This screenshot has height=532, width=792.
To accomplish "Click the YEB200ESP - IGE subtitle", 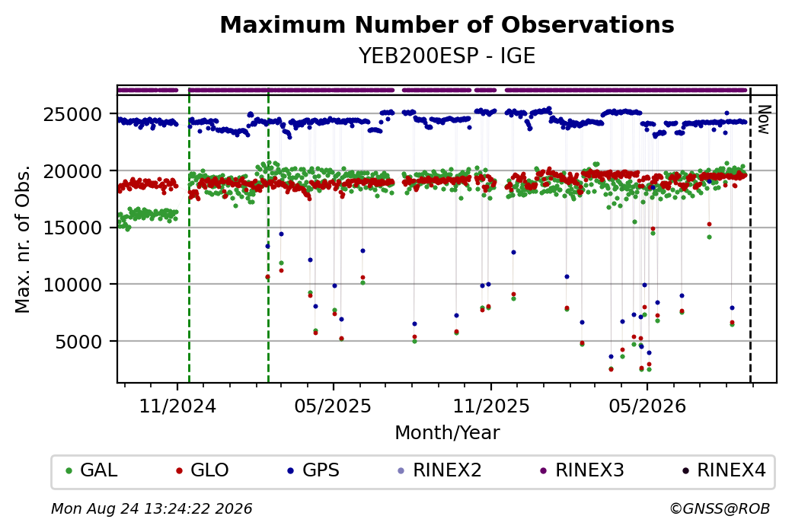I will (x=447, y=56).
